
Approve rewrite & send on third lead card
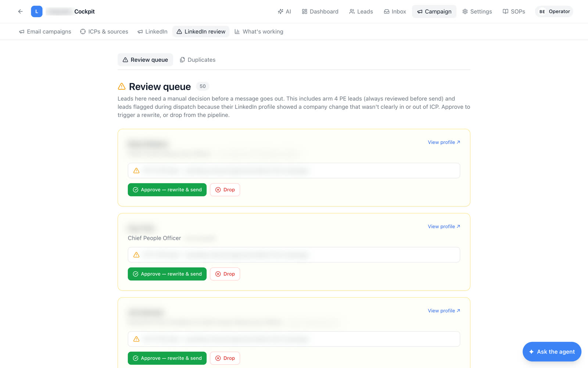[x=167, y=358]
